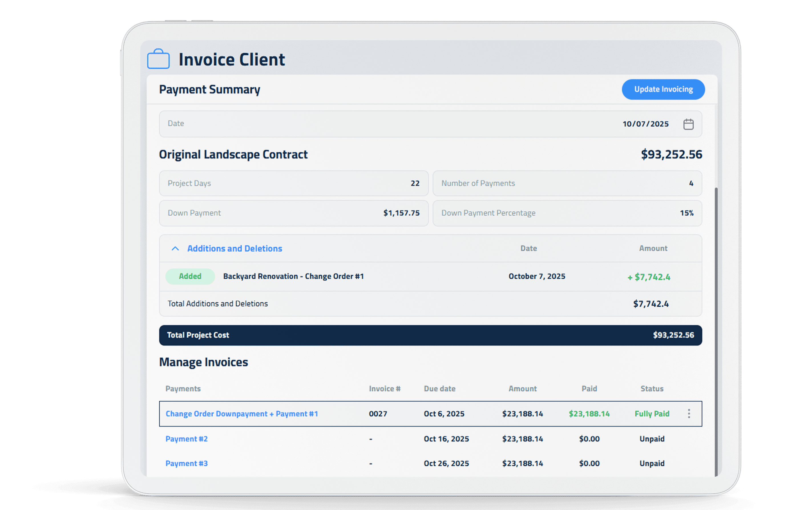
Task: Click the green Added badge
Action: (190, 276)
